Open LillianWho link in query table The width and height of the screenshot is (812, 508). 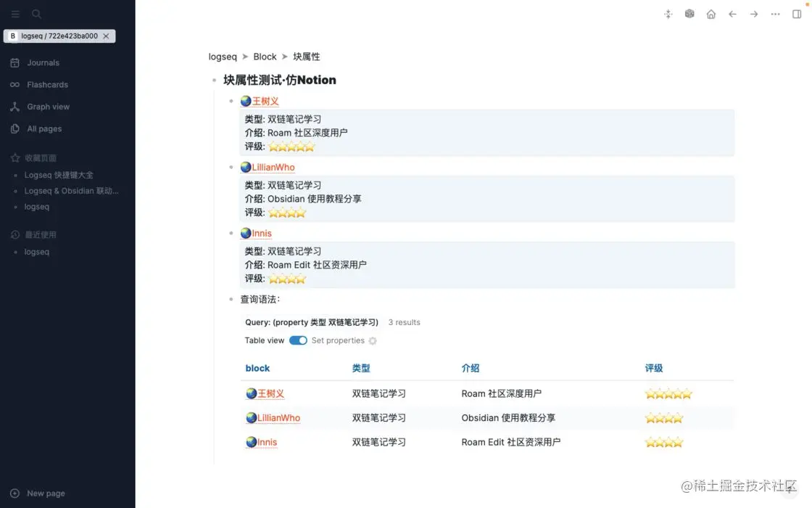pos(278,418)
